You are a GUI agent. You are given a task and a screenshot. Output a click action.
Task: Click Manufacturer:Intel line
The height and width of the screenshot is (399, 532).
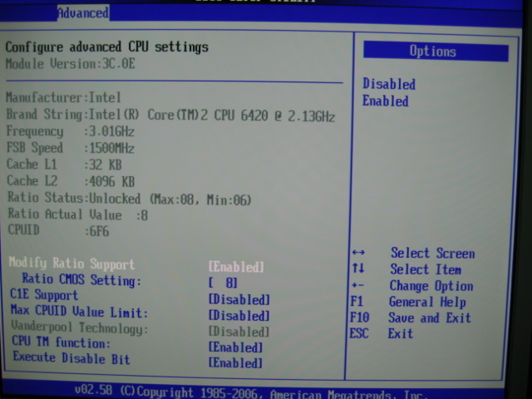(x=63, y=98)
